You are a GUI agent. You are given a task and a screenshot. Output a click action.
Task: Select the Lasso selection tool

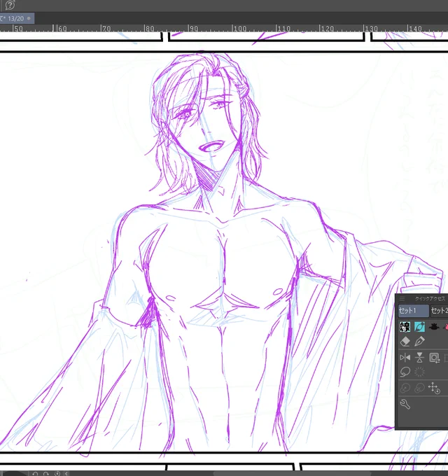(405, 372)
